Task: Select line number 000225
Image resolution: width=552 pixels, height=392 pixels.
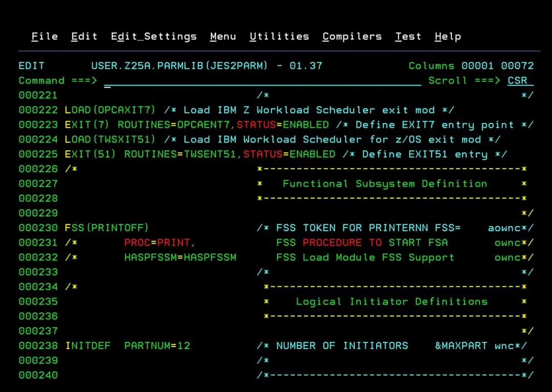Action: pos(38,154)
